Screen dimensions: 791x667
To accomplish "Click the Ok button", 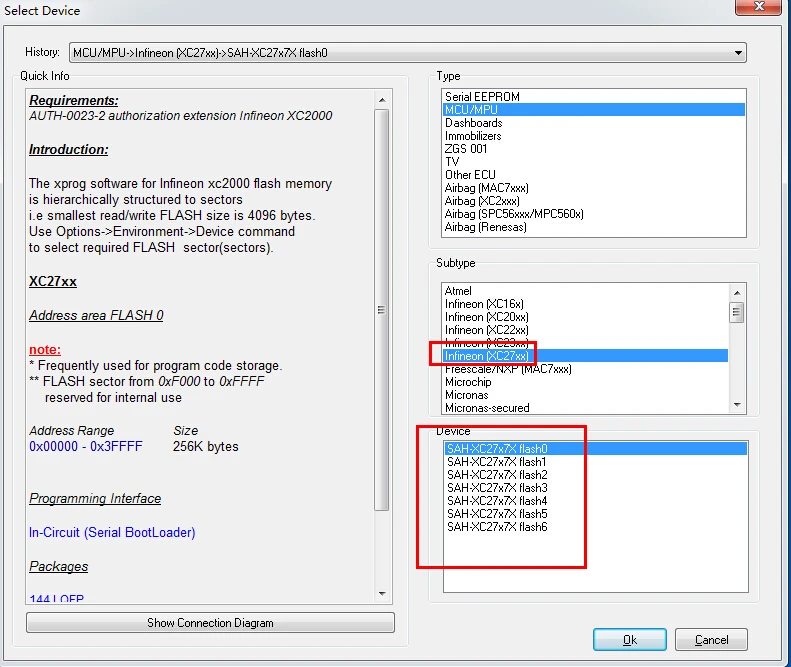I will coord(630,640).
